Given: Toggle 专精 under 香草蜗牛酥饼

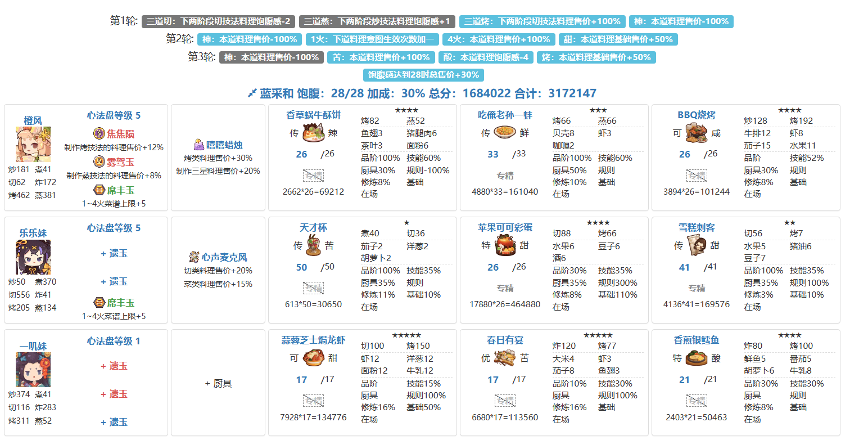Looking at the screenshot, I should (x=313, y=176).
